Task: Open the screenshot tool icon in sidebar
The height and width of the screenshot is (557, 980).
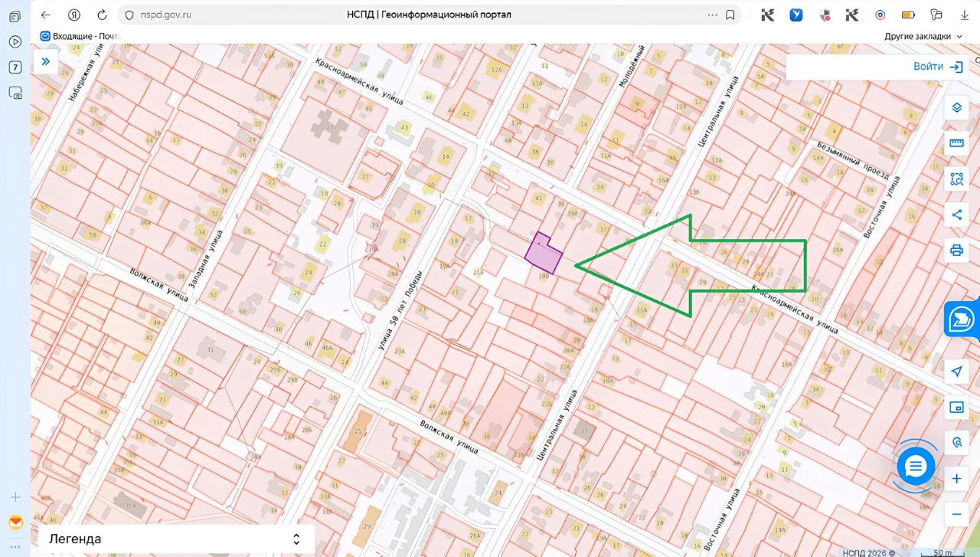Action: [x=15, y=92]
